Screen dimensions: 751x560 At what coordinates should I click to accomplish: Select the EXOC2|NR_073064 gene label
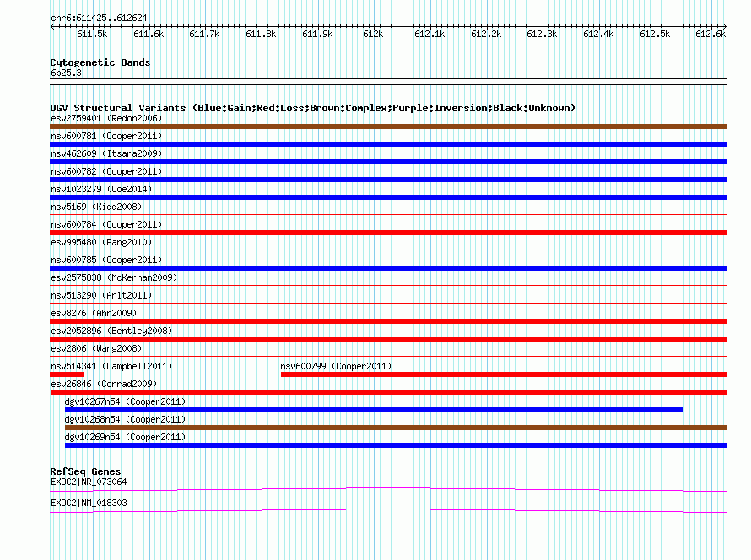(x=89, y=482)
